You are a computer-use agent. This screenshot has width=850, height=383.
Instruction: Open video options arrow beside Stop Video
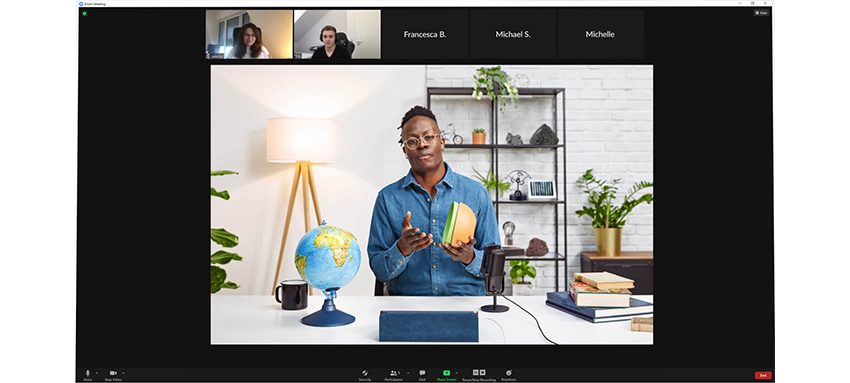coord(124,373)
